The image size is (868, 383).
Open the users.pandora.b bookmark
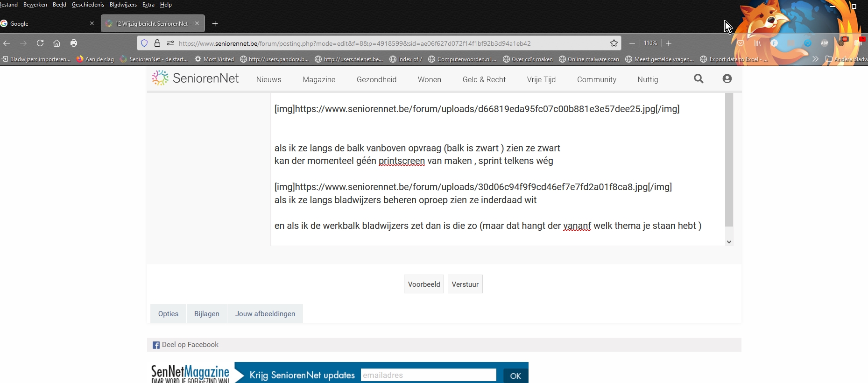point(275,59)
